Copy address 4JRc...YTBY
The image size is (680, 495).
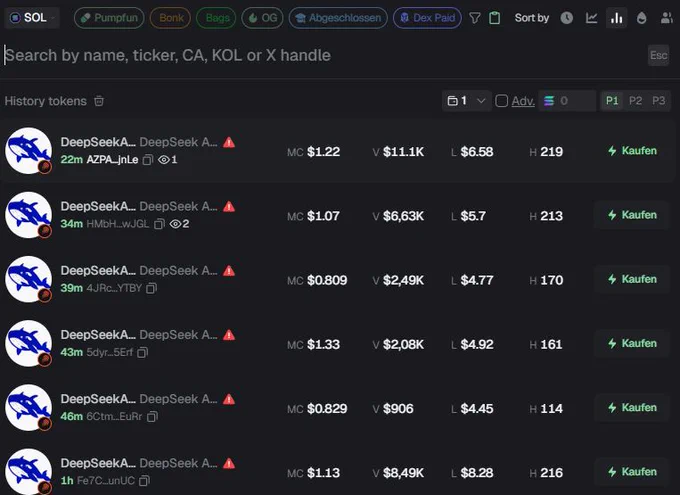[x=151, y=288]
